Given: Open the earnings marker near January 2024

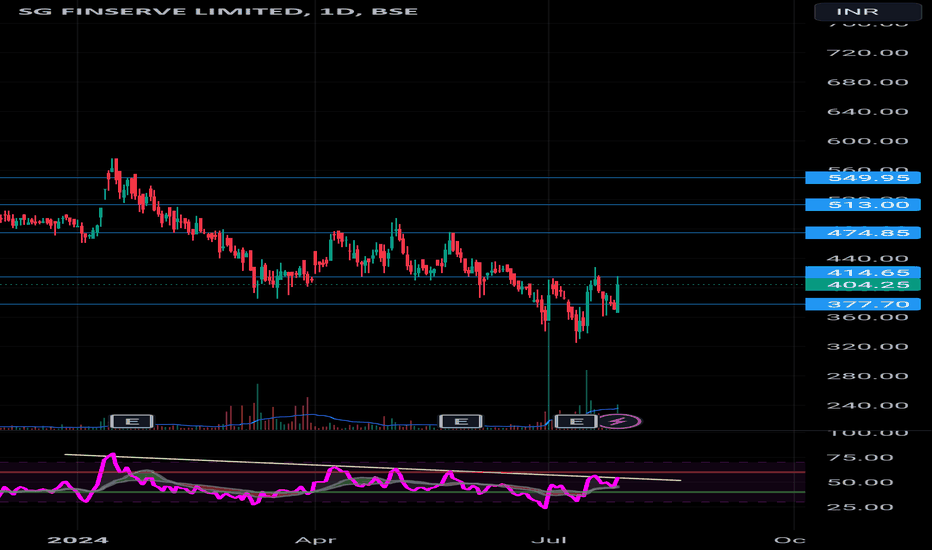Looking at the screenshot, I should (132, 422).
